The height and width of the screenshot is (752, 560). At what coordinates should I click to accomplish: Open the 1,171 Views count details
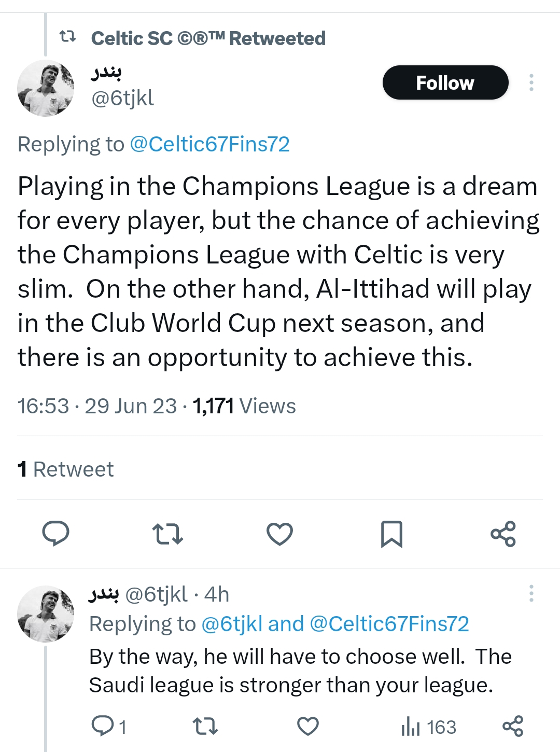point(244,406)
